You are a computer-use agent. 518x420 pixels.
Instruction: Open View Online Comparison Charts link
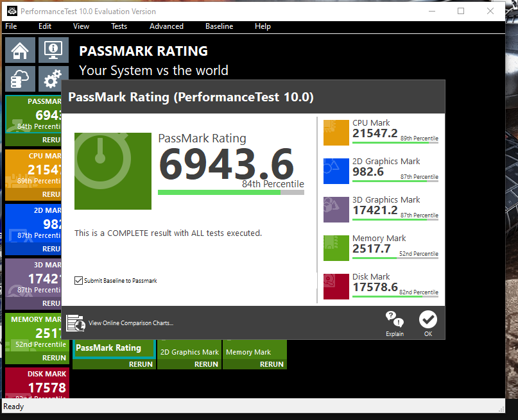coord(131,323)
